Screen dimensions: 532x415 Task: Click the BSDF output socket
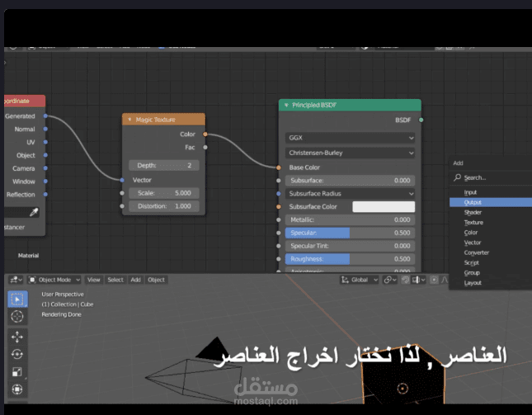click(x=421, y=120)
